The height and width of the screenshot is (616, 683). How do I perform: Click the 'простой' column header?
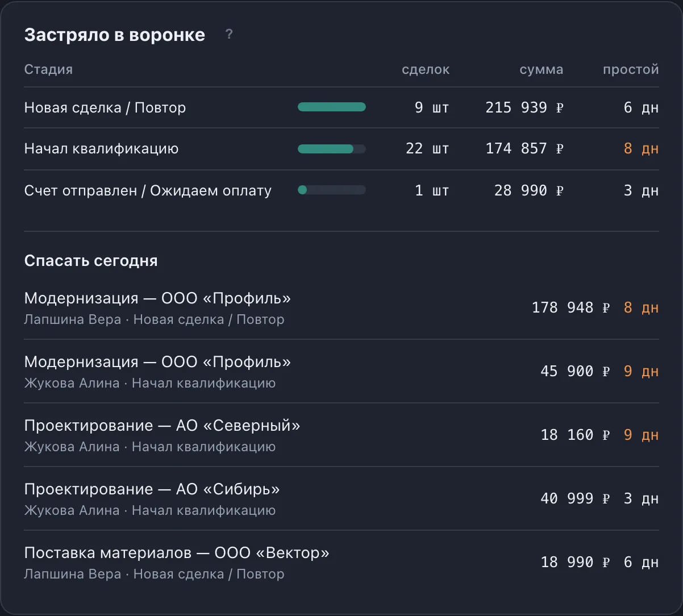(x=631, y=70)
